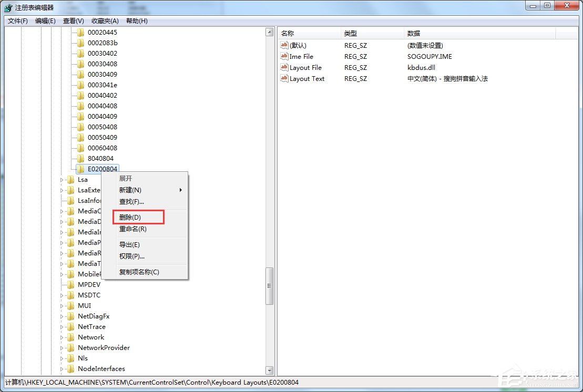Click the folder icon of the MSDTC key
Image resolution: width=583 pixels, height=392 pixels.
click(x=70, y=295)
